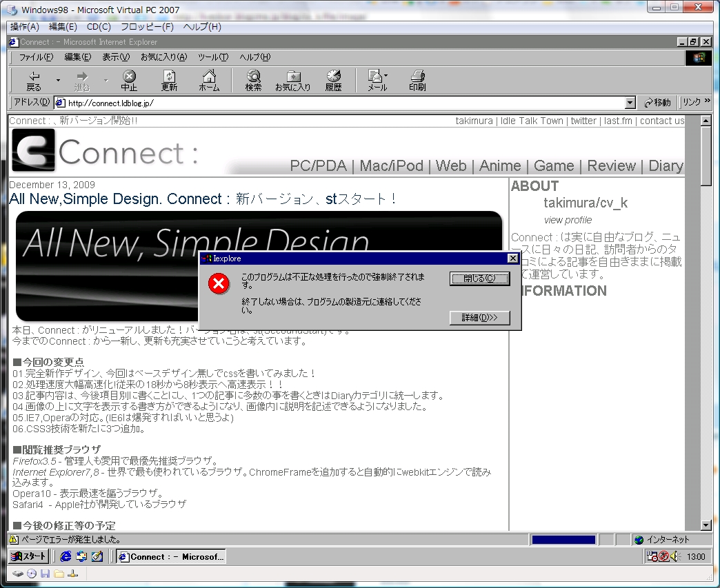Screen dimensions: 720x588
Task: Click the Back (戻る) toolbar button
Action: pyautogui.click(x=34, y=81)
